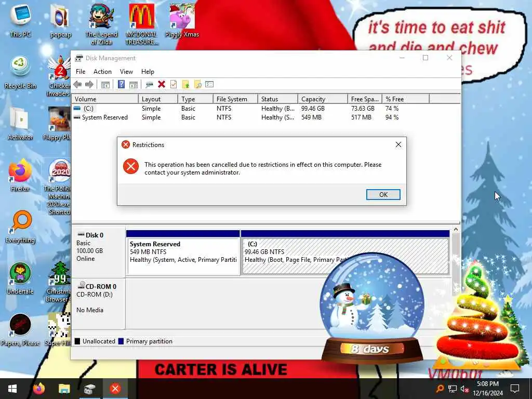Sort by the Type column header

pyautogui.click(x=195, y=99)
